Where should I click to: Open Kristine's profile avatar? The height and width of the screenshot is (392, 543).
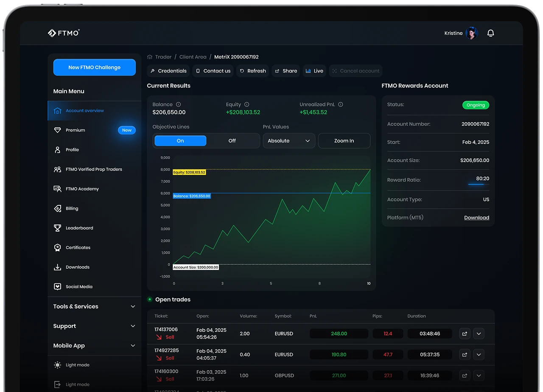471,33
